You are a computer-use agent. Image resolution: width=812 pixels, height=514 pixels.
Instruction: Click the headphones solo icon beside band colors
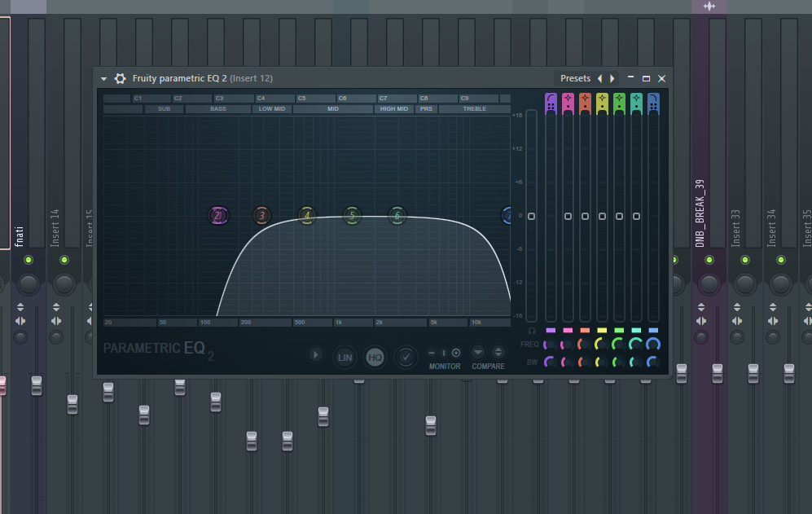[x=532, y=331]
